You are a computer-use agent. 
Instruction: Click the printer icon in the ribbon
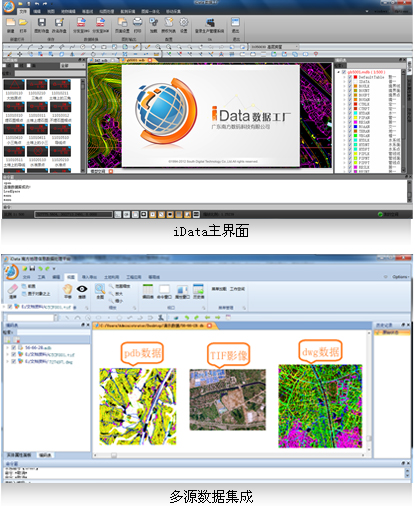(137, 22)
